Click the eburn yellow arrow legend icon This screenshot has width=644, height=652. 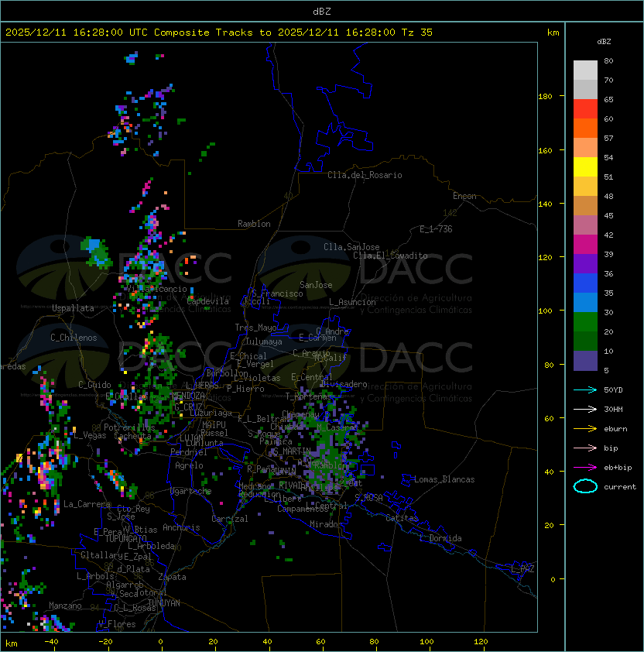tap(585, 428)
